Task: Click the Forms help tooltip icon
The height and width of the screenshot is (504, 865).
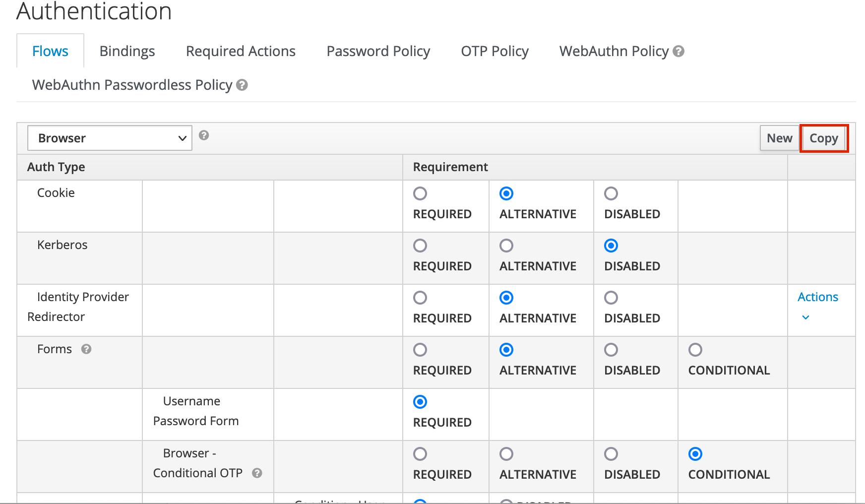Action: click(x=86, y=349)
